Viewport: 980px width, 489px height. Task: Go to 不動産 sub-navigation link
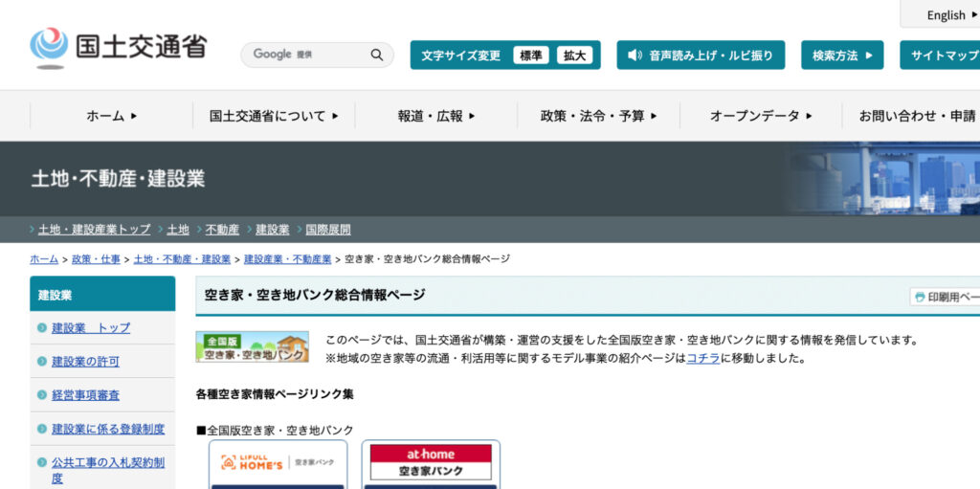pyautogui.click(x=222, y=230)
